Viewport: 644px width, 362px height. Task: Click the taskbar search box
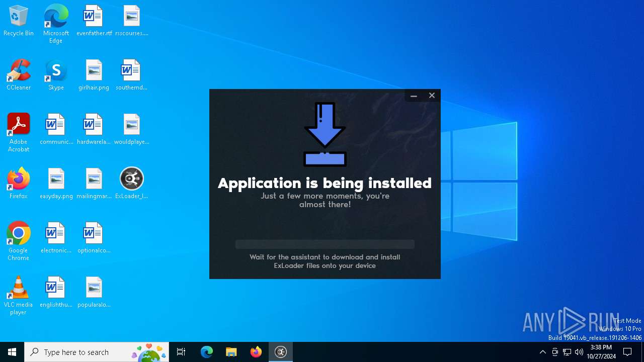pyautogui.click(x=97, y=352)
